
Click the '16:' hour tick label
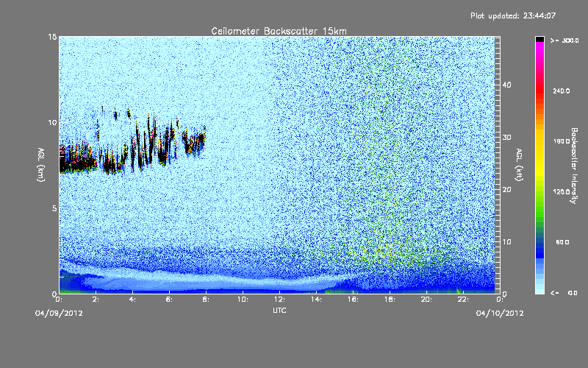tap(353, 300)
